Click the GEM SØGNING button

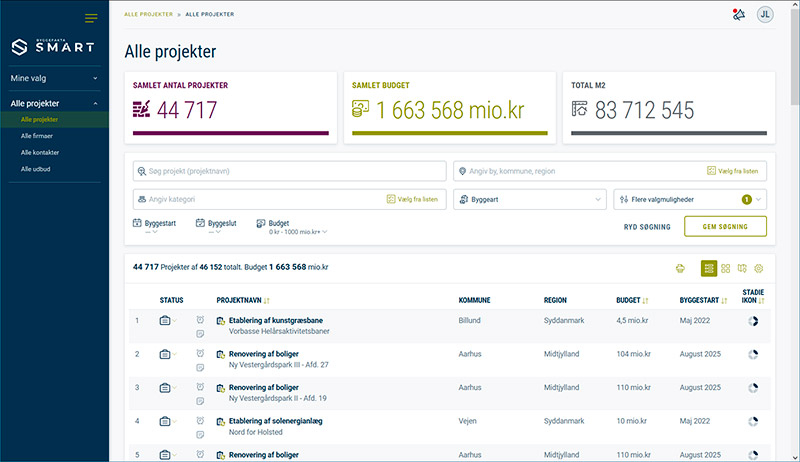click(x=725, y=227)
